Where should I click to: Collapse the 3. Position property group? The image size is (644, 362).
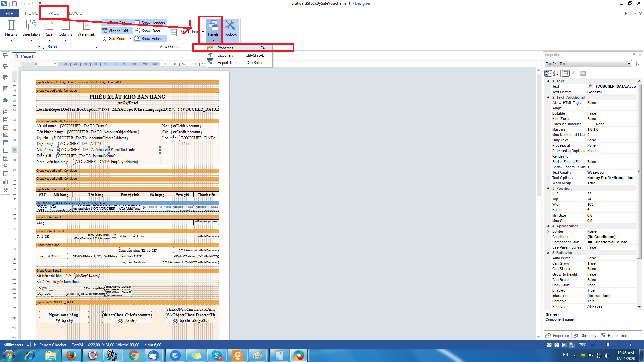548,188
